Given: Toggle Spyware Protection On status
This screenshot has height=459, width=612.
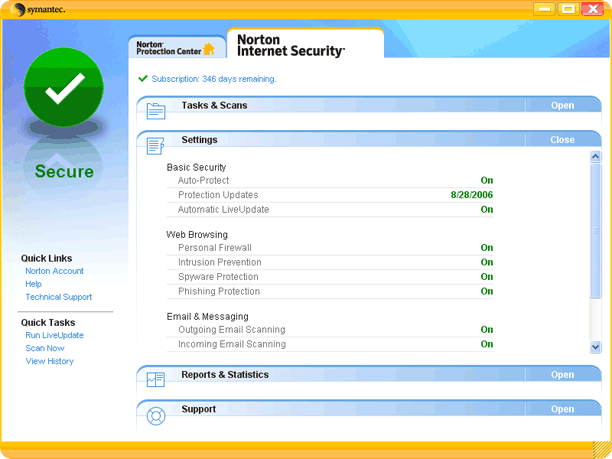Looking at the screenshot, I should (x=487, y=277).
